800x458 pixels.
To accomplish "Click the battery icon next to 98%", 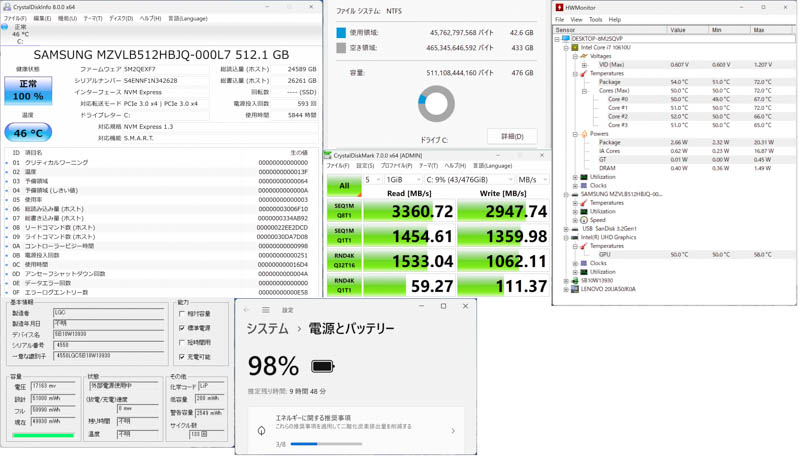I will 323,366.
